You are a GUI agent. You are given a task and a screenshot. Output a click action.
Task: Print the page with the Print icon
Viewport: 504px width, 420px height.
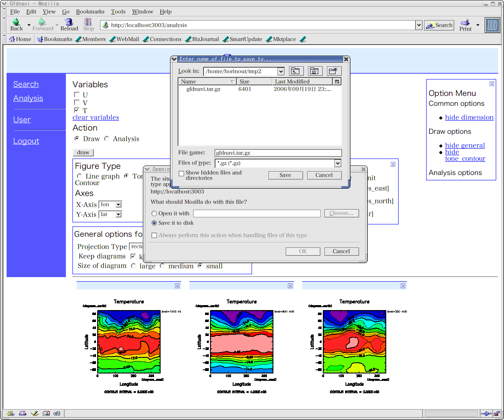(465, 25)
